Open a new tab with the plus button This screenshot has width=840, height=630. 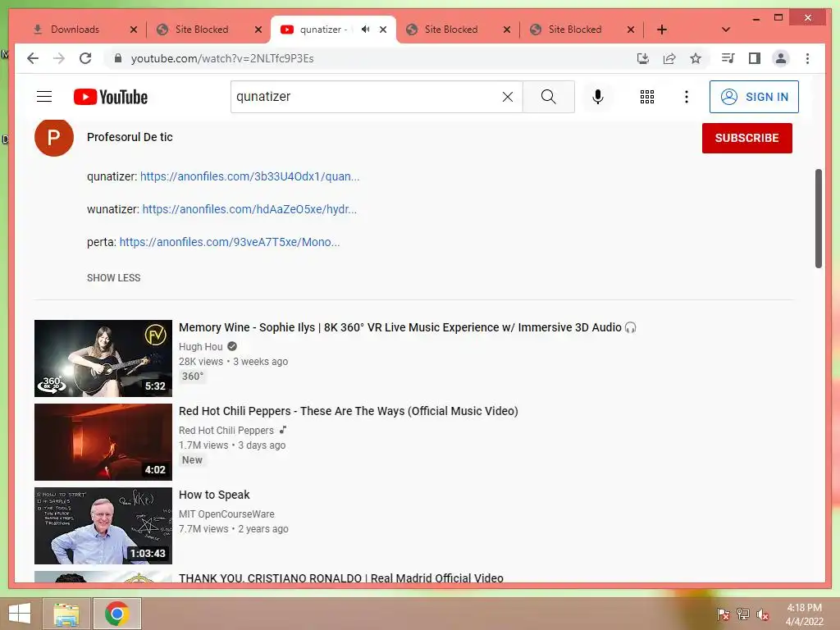tap(662, 30)
